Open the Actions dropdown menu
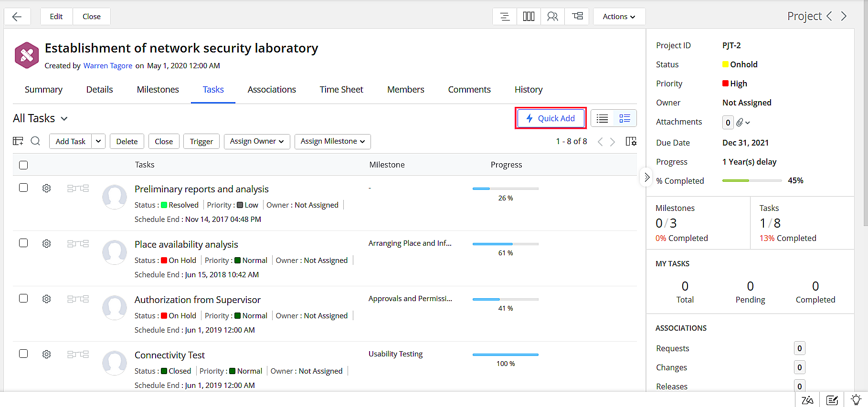 pyautogui.click(x=619, y=17)
